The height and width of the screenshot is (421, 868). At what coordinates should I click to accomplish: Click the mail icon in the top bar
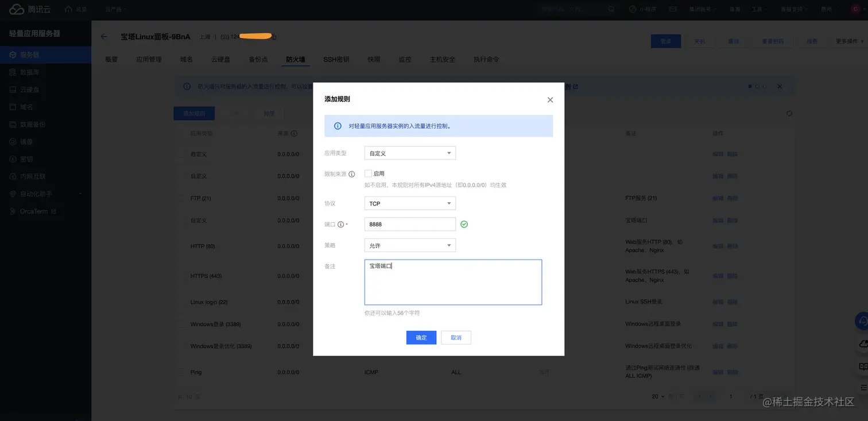coord(673,9)
